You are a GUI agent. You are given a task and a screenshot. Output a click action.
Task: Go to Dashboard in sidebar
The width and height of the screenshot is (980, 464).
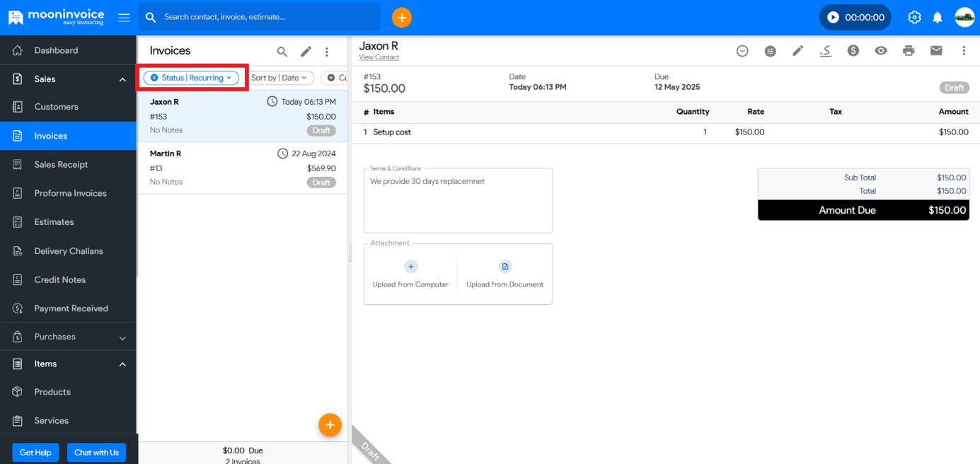(x=68, y=50)
